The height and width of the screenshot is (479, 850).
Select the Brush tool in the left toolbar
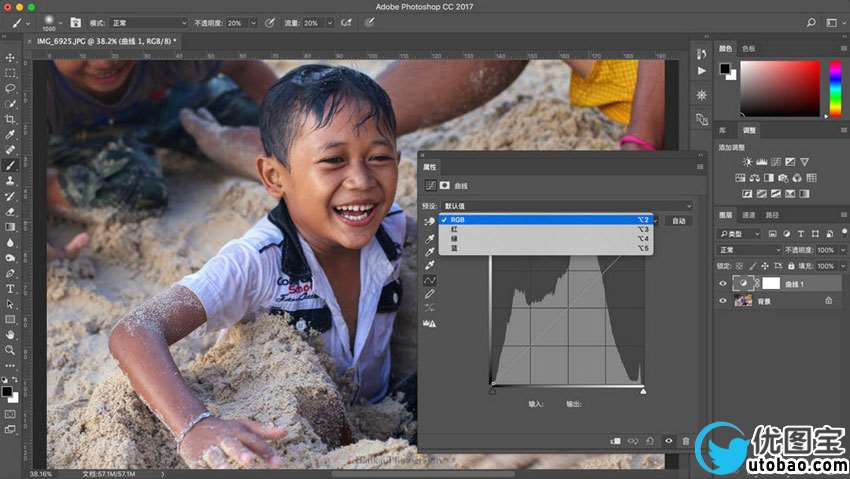[x=10, y=165]
